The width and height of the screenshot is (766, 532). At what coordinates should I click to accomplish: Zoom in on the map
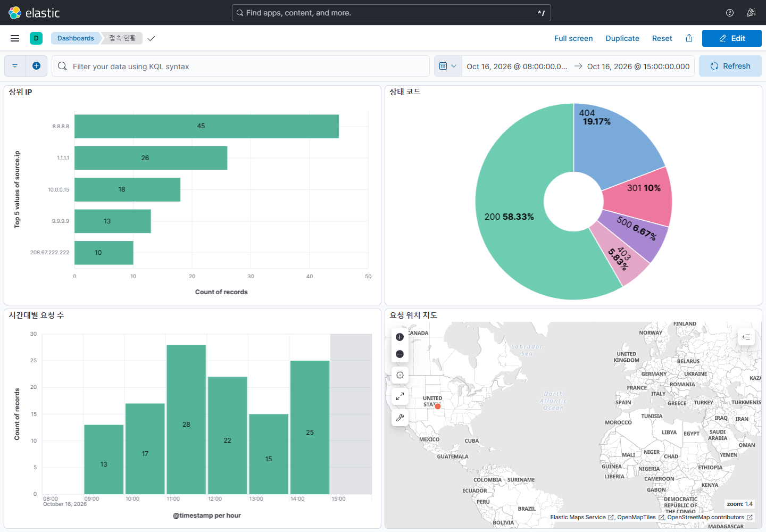click(400, 337)
